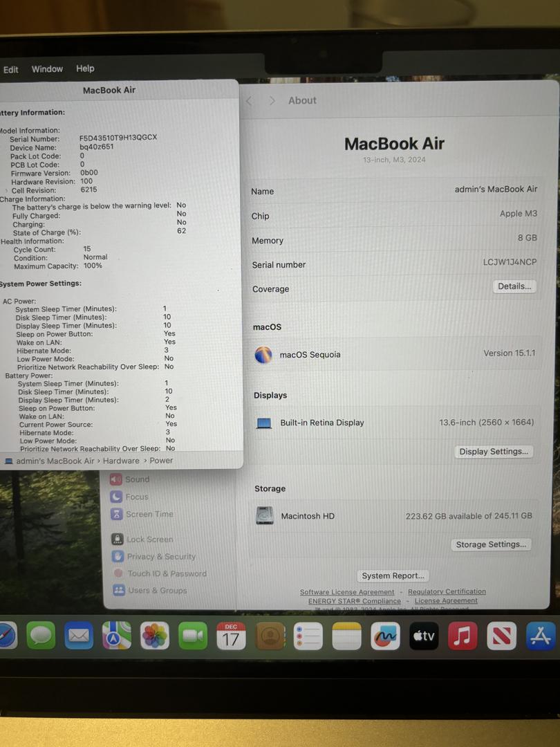Open the Software License Agreement link
The height and width of the screenshot is (747, 560).
coord(347,592)
